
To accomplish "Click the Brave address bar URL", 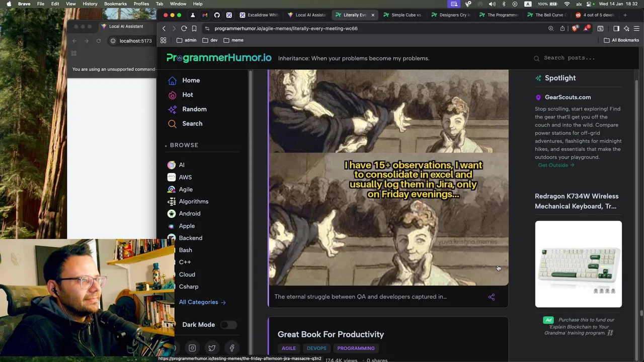I will point(286,29).
